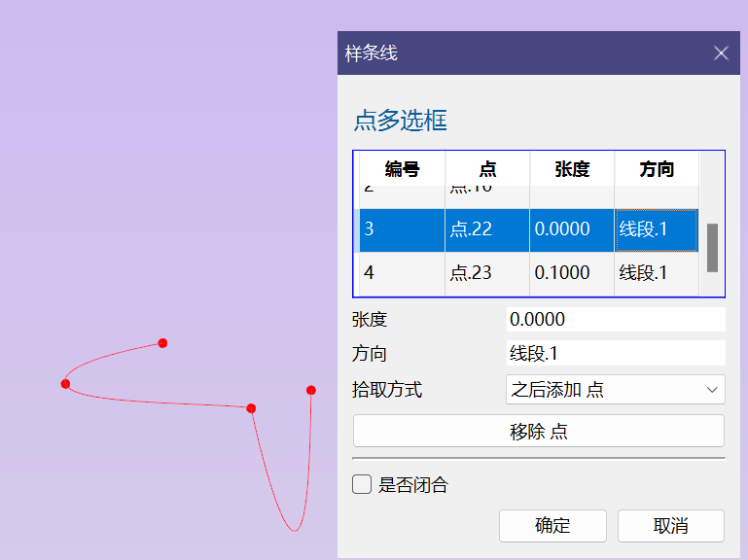Click the point list scrollbar thumb
The width and height of the screenshot is (748, 560).
[x=712, y=248]
